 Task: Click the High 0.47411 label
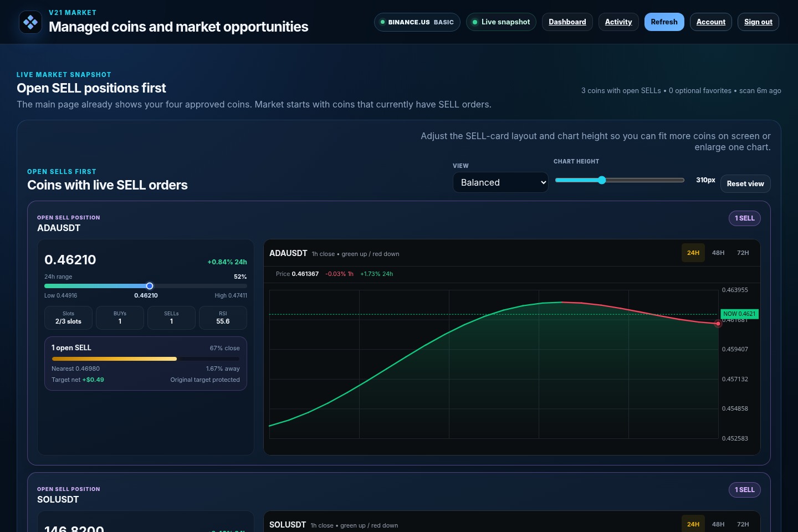click(x=231, y=295)
